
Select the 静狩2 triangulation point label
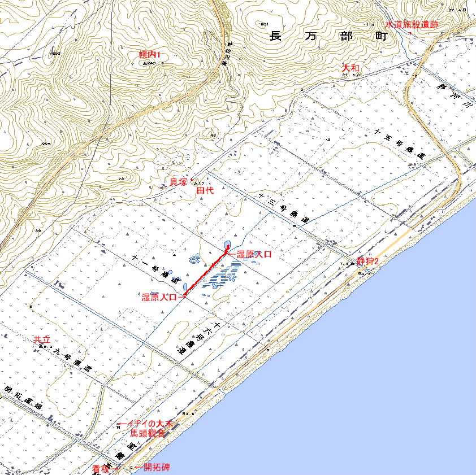367,261
